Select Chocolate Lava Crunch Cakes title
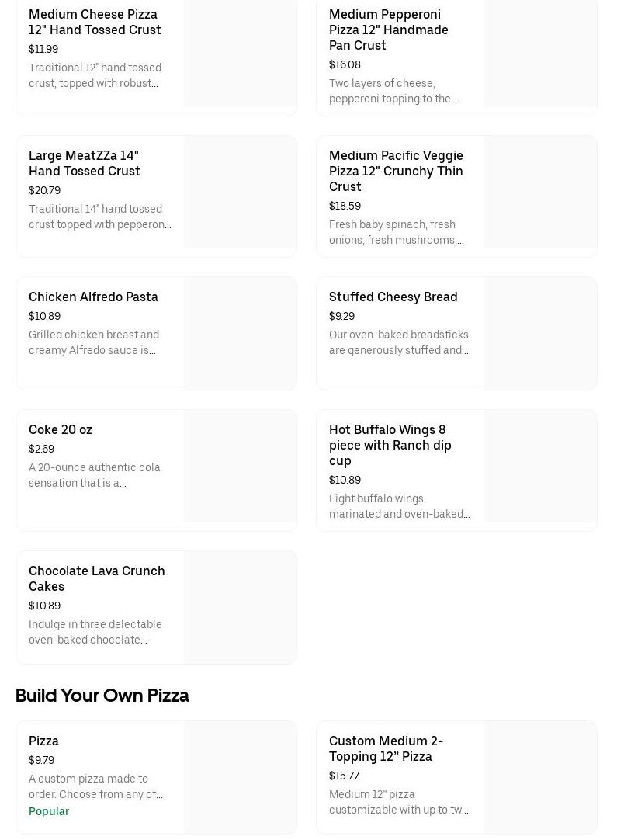Viewport: 624px width, 840px height. (x=96, y=578)
